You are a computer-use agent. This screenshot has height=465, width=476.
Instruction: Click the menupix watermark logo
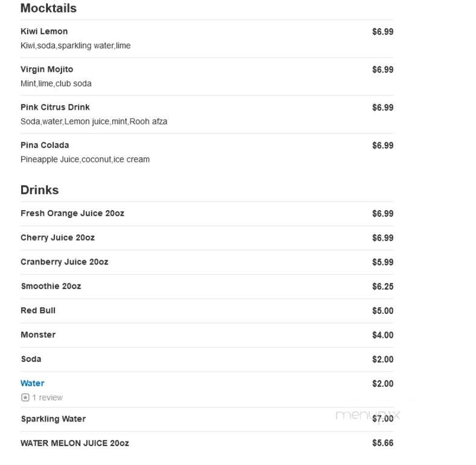[367, 415]
